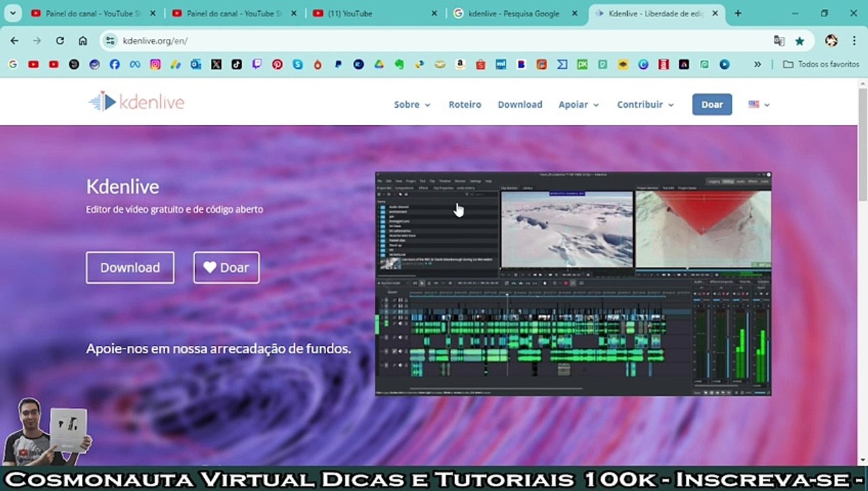This screenshot has height=491, width=868.
Task: Click the outlined Download button
Action: (130, 267)
